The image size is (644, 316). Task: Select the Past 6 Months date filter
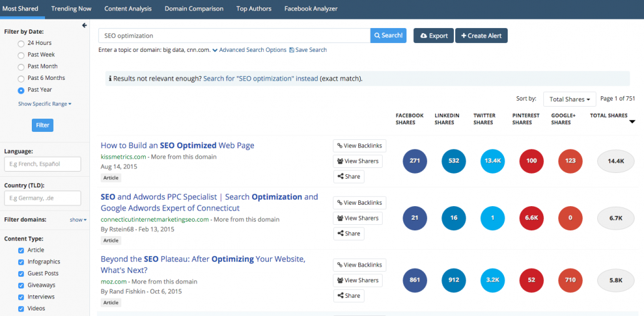tap(21, 79)
